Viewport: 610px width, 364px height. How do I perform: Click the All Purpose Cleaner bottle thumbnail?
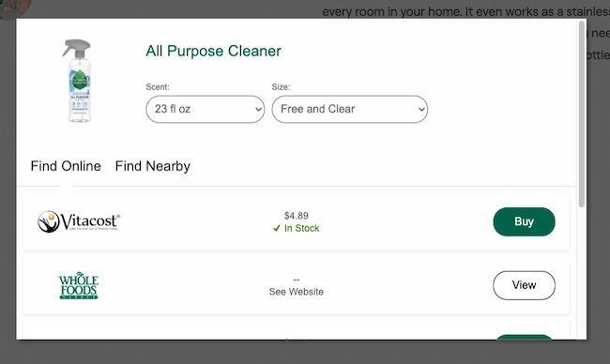(x=78, y=81)
